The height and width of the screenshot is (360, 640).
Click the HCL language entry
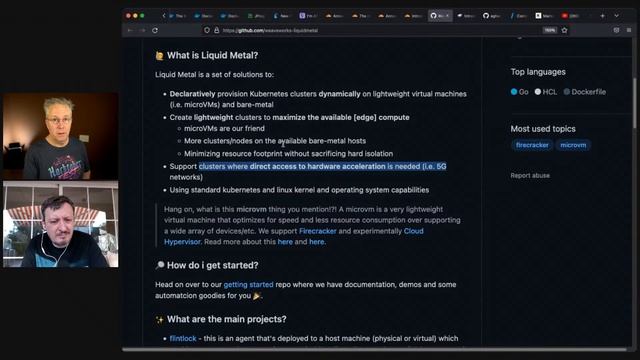[546, 92]
